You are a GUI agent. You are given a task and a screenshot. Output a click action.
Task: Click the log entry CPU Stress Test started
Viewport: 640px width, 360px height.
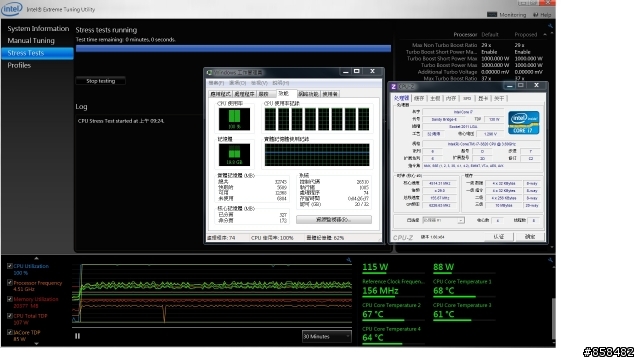click(x=121, y=121)
